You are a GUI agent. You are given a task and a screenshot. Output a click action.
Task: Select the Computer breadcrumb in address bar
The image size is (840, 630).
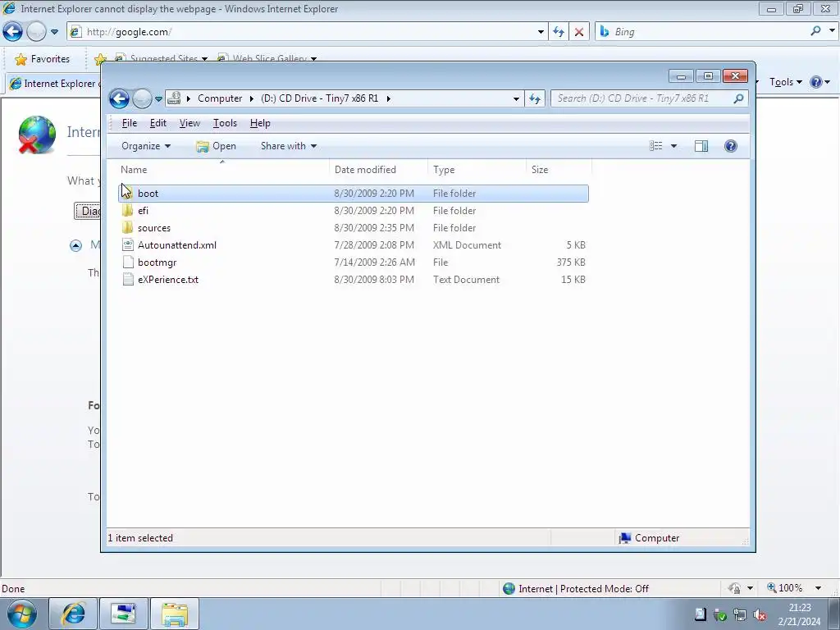(x=220, y=98)
